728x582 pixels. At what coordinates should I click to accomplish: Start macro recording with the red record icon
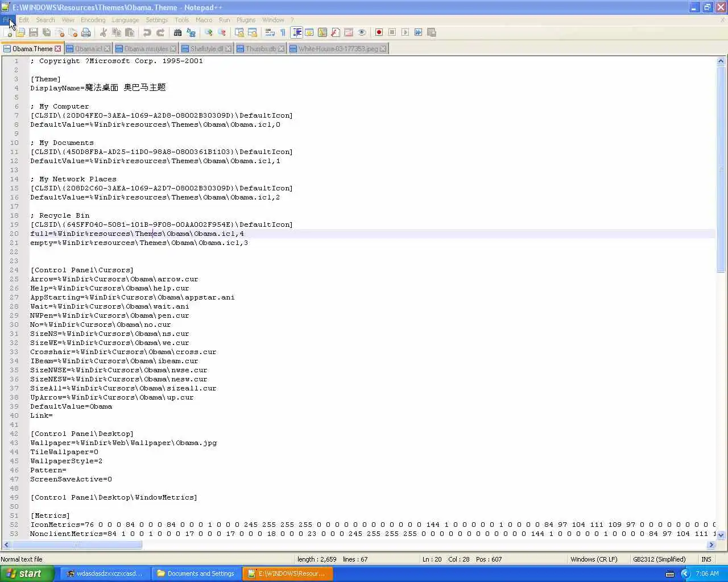379,32
